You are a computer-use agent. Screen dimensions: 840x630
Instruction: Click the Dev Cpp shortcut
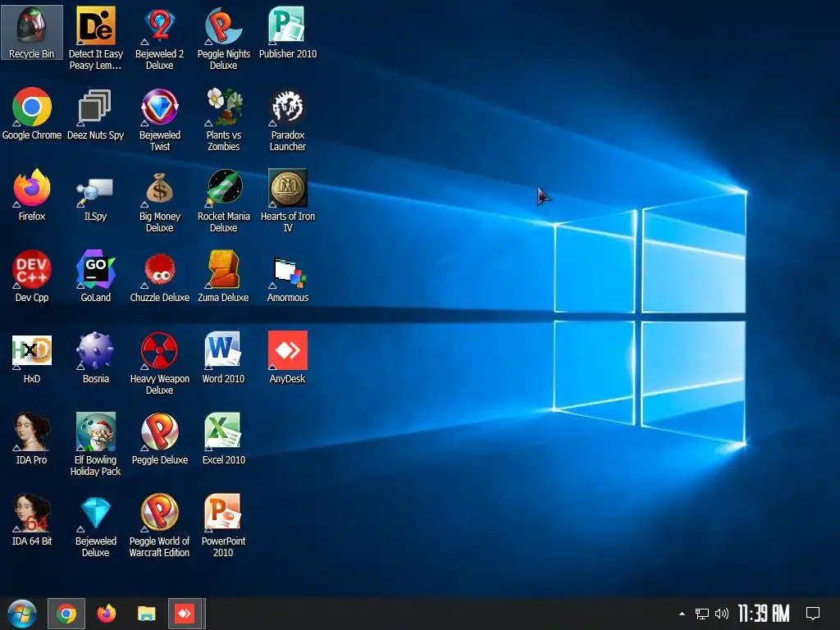(x=32, y=276)
